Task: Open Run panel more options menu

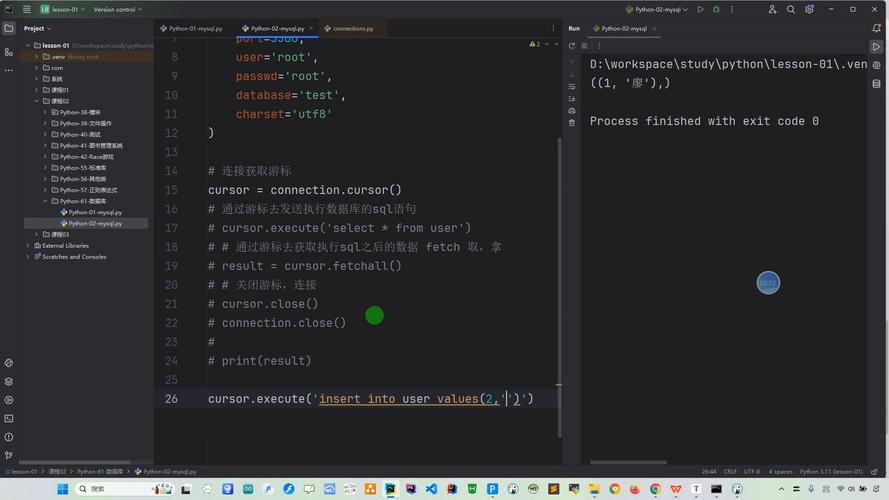Action: point(599,46)
